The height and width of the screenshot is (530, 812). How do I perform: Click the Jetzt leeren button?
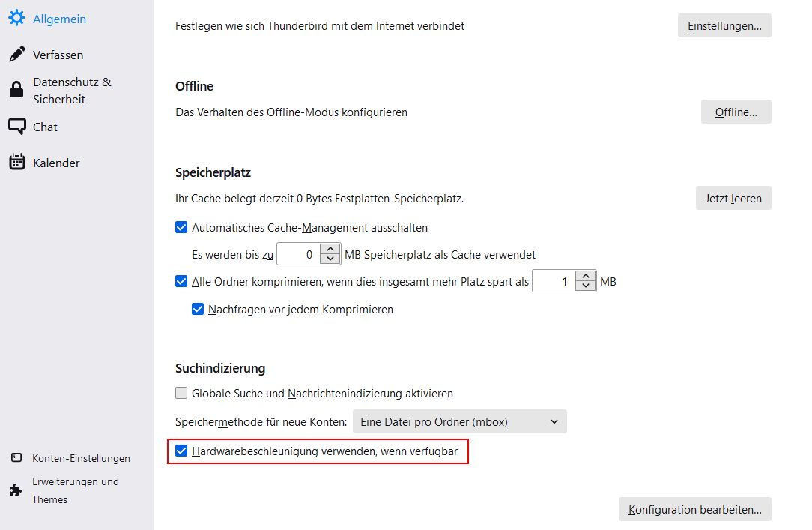(x=733, y=199)
